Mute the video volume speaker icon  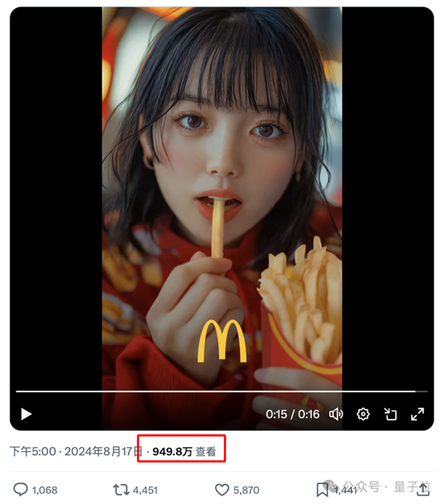(x=336, y=414)
